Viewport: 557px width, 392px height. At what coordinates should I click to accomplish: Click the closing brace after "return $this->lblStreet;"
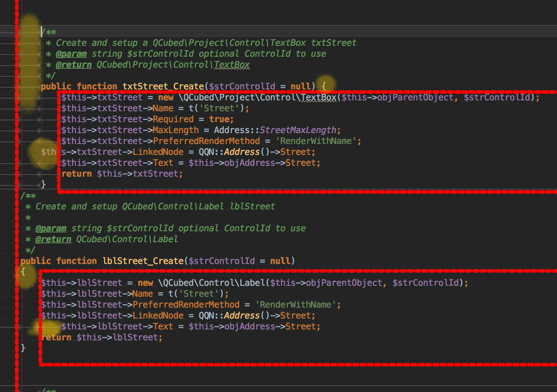tap(23, 348)
